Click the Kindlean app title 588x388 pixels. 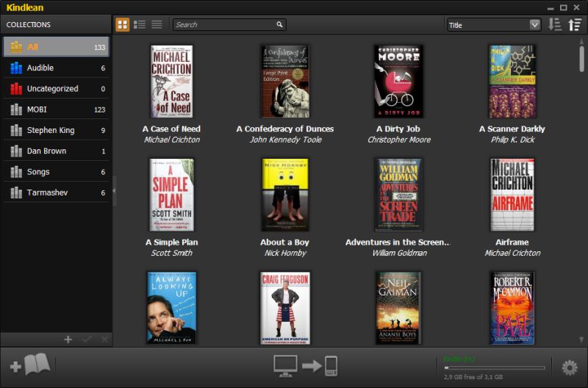[25, 7]
